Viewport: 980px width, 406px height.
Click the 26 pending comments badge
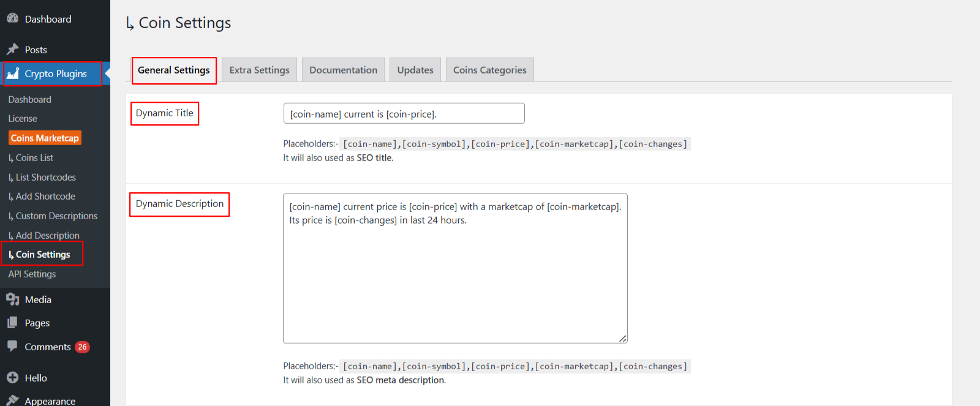(82, 347)
